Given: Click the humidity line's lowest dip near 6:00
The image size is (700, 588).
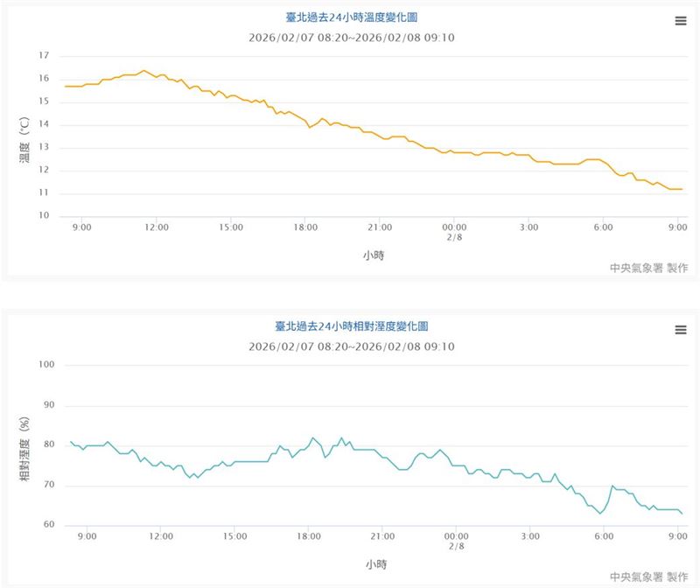Looking at the screenshot, I should point(600,513).
